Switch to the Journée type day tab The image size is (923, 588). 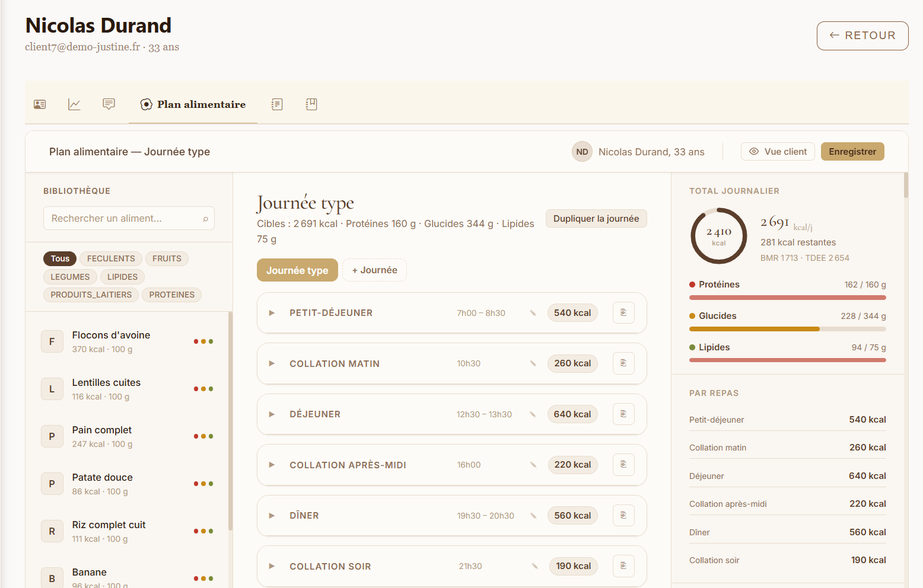click(x=297, y=270)
